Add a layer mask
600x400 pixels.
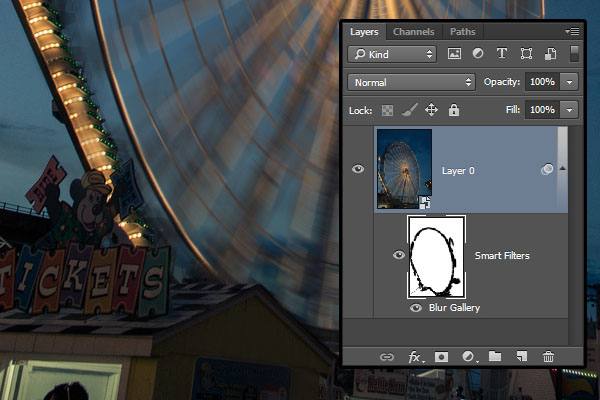(x=441, y=357)
